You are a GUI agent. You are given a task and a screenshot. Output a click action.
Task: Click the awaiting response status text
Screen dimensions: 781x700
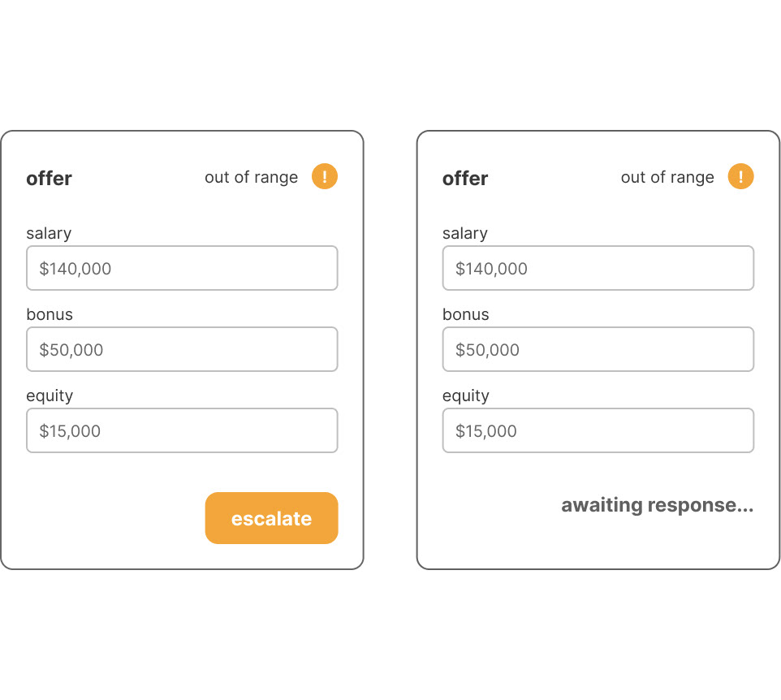tap(657, 505)
